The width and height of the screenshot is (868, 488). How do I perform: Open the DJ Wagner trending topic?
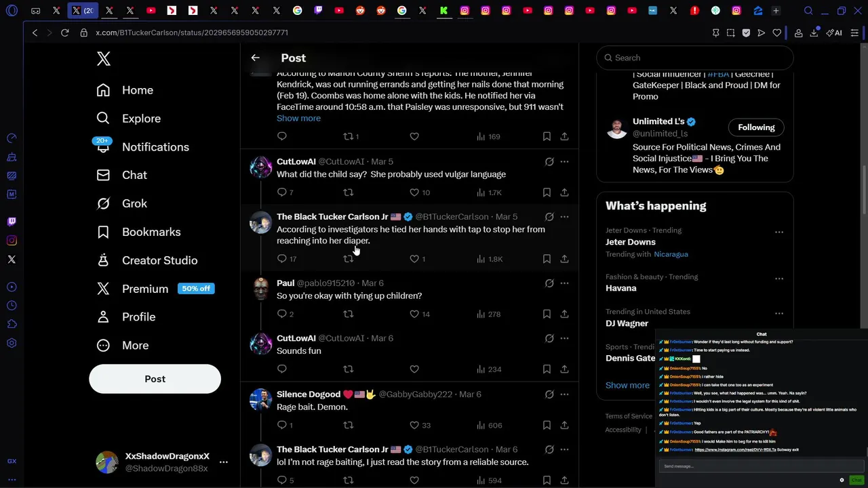click(x=627, y=323)
